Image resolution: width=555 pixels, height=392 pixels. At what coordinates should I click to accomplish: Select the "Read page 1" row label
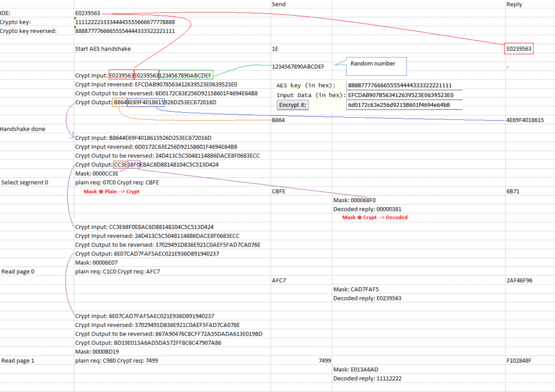coord(18,361)
